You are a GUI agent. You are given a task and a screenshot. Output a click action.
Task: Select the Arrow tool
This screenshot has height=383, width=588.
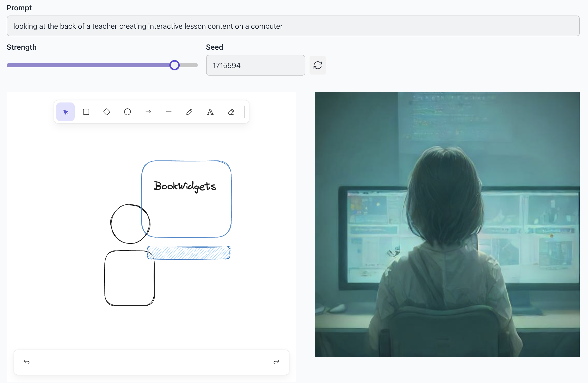pos(148,112)
